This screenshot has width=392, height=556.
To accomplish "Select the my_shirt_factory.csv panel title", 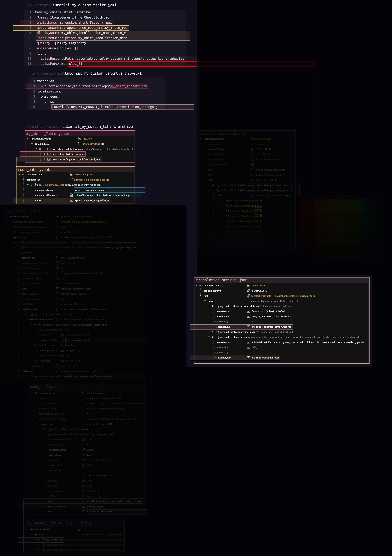I will coord(48,134).
